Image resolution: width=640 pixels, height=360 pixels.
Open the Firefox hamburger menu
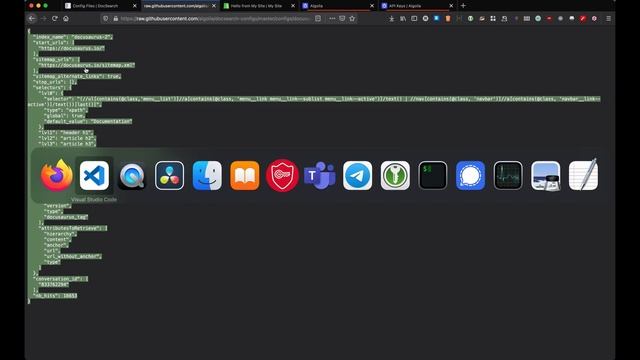click(x=608, y=18)
